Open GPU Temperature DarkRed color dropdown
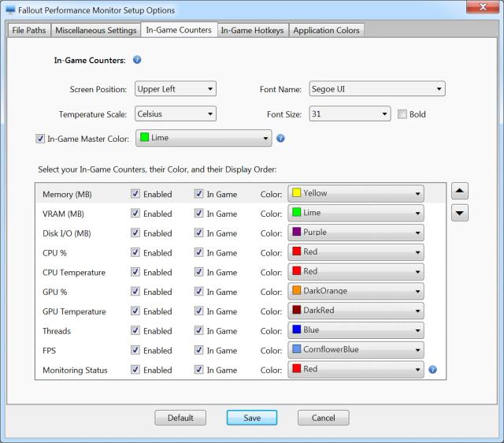Screen dimensions: 504x443 [x=356, y=311]
